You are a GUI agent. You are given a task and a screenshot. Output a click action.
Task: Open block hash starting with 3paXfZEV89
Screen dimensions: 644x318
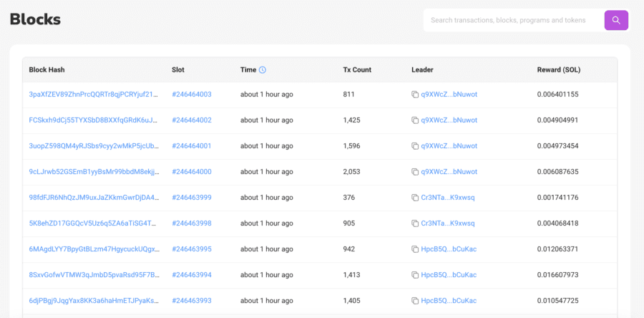click(94, 95)
